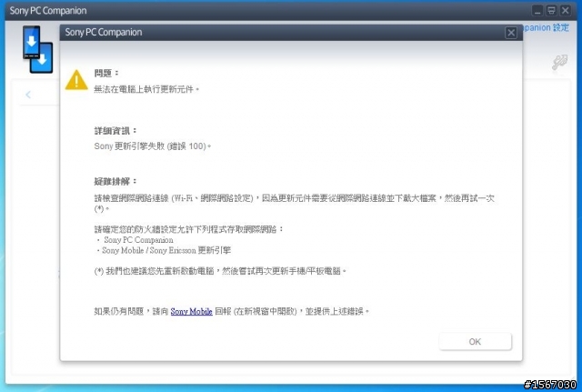Viewport: 582px width, 392px height.
Task: Open the wrench tools icon in main window
Action: click(559, 62)
